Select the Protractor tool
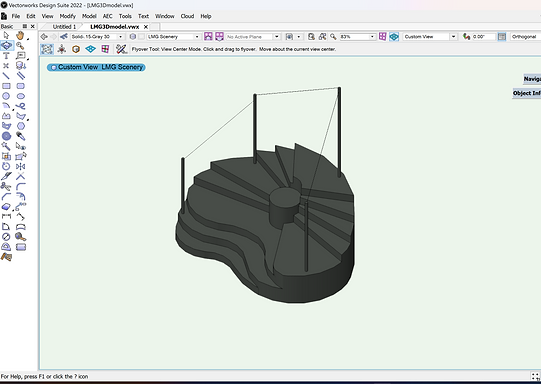The image size is (541, 384). (6, 247)
